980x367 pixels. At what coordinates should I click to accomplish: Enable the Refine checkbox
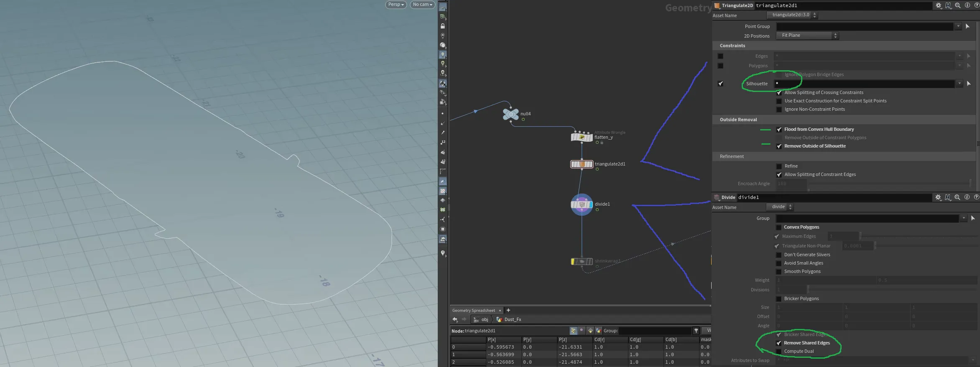click(x=779, y=166)
